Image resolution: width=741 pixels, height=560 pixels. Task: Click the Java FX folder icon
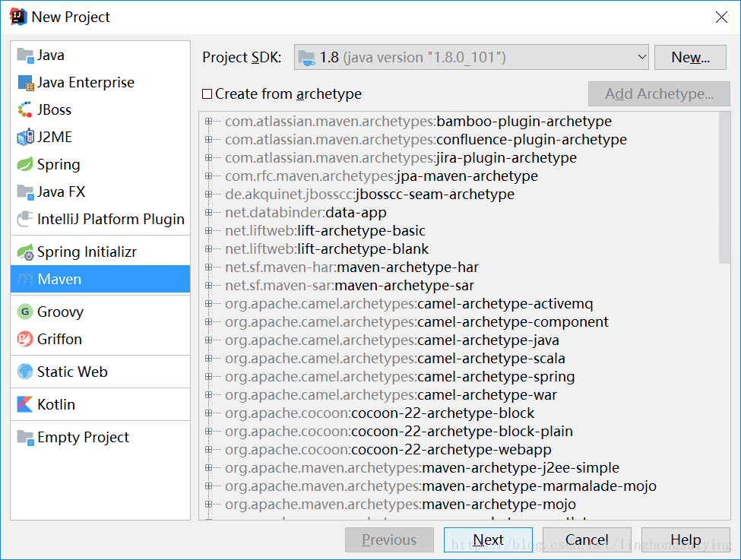tap(26, 192)
